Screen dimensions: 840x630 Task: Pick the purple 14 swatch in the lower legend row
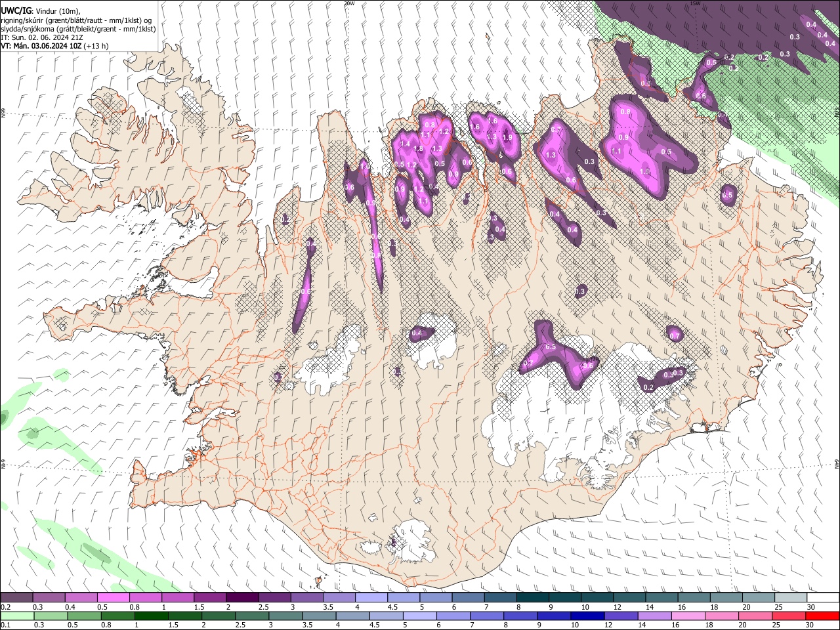pos(654,616)
